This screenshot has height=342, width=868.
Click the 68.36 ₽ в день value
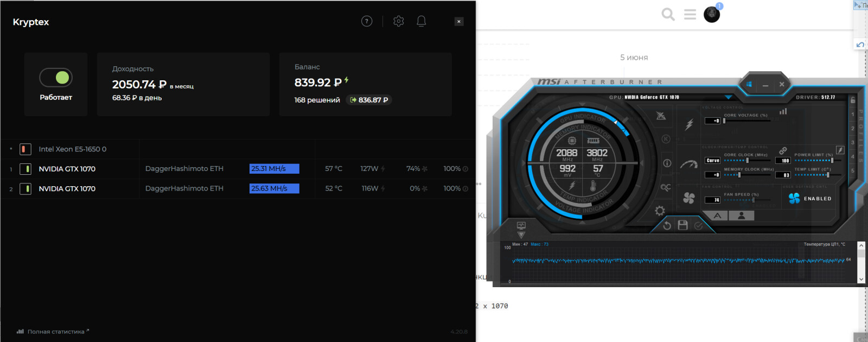pyautogui.click(x=137, y=98)
